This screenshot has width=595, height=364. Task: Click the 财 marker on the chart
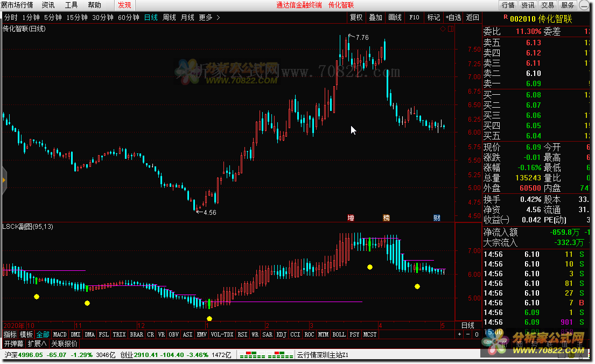pos(437,218)
